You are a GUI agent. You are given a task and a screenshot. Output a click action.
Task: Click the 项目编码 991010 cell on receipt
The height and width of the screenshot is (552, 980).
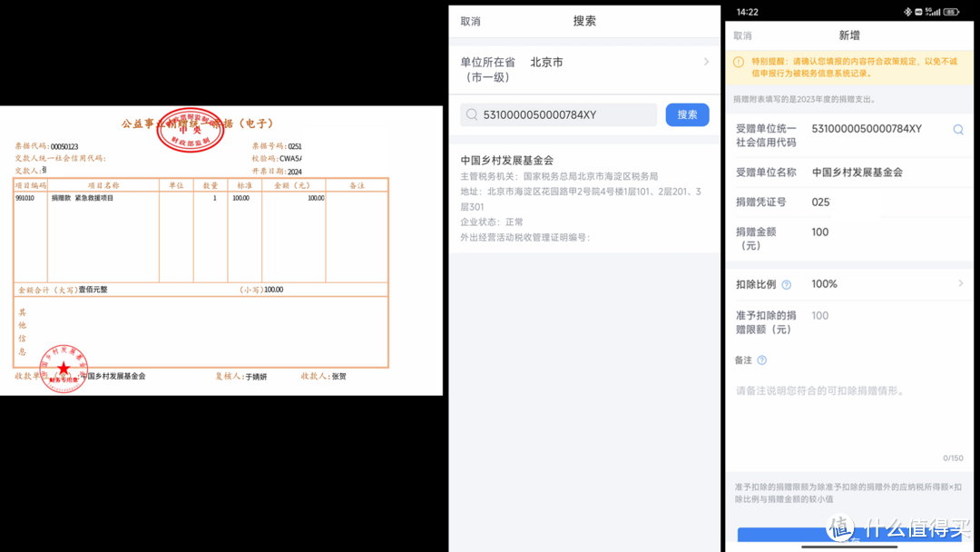tap(25, 198)
